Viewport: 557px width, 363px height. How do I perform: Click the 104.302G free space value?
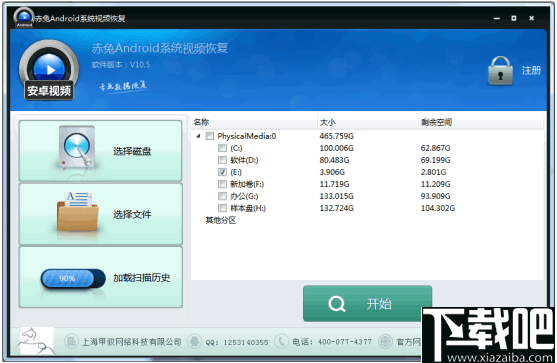coord(438,208)
